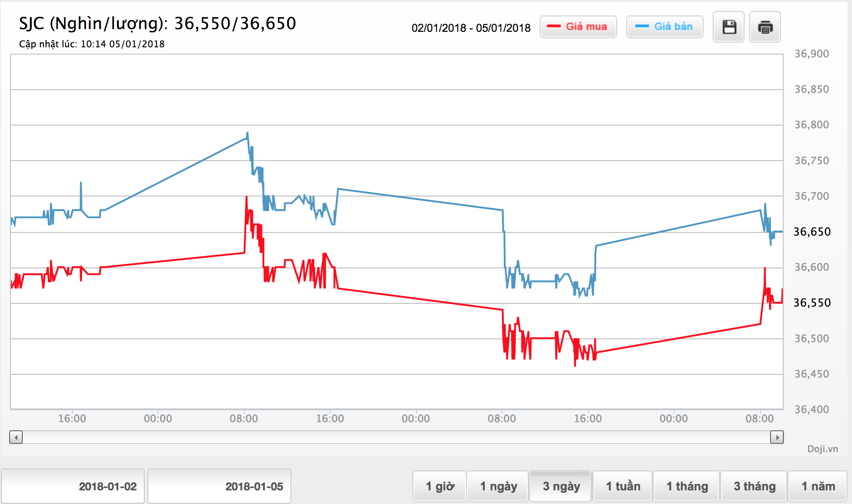The image size is (852, 504).
Task: Click the horizontal chart scrollbar track
Action: [396, 437]
